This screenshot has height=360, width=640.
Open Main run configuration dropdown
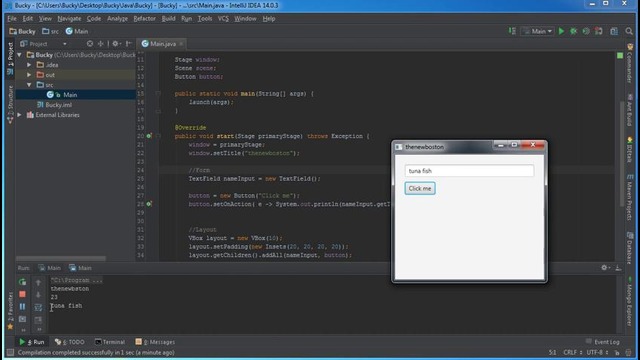538,31
